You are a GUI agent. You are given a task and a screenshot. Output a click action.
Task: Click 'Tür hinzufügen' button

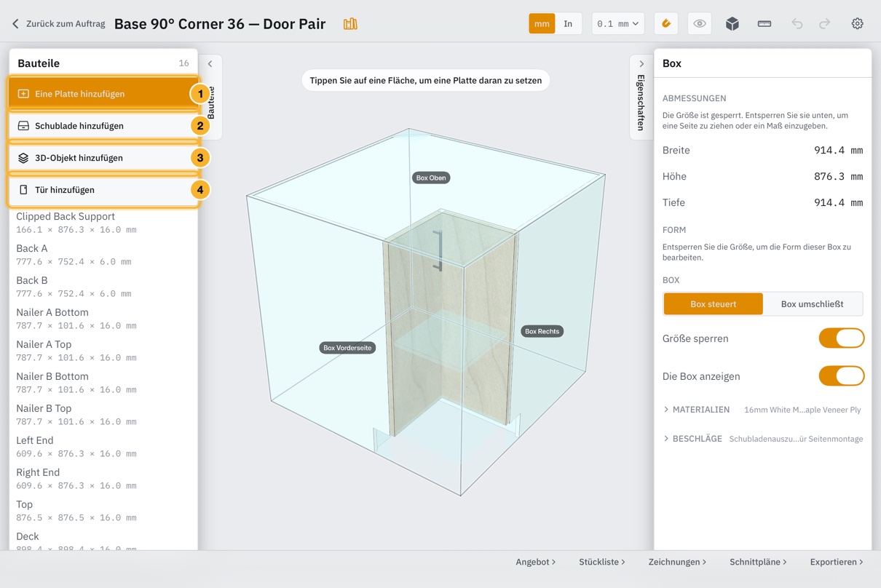point(103,190)
